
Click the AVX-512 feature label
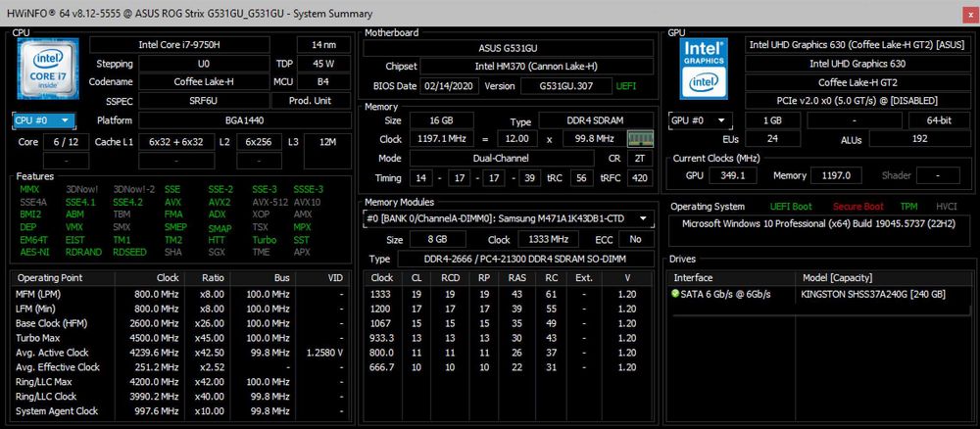(270, 203)
